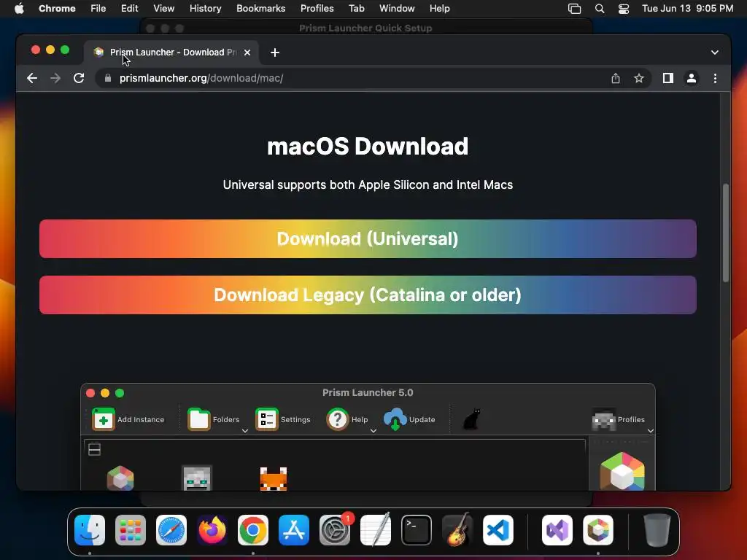Expand the Help dropdown arrow
Viewport: 747px width, 560px height.
373,430
